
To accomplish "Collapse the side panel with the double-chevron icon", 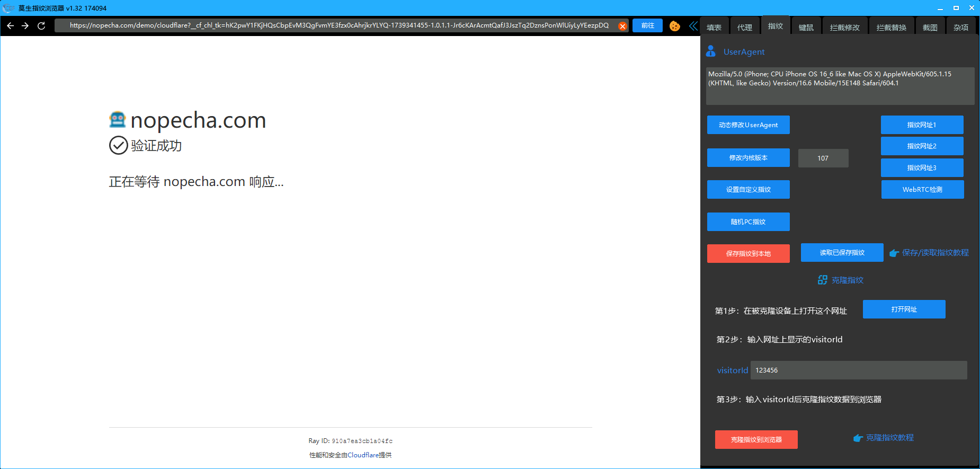I will 693,26.
